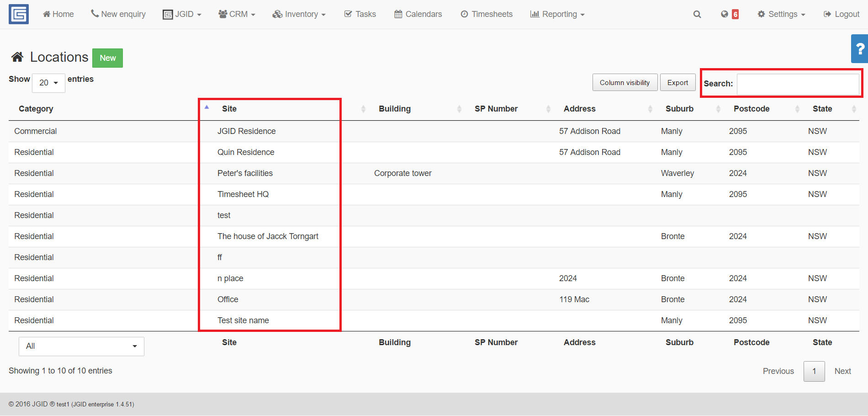The image size is (868, 416).
Task: Open Peter's facilities site
Action: pos(245,173)
